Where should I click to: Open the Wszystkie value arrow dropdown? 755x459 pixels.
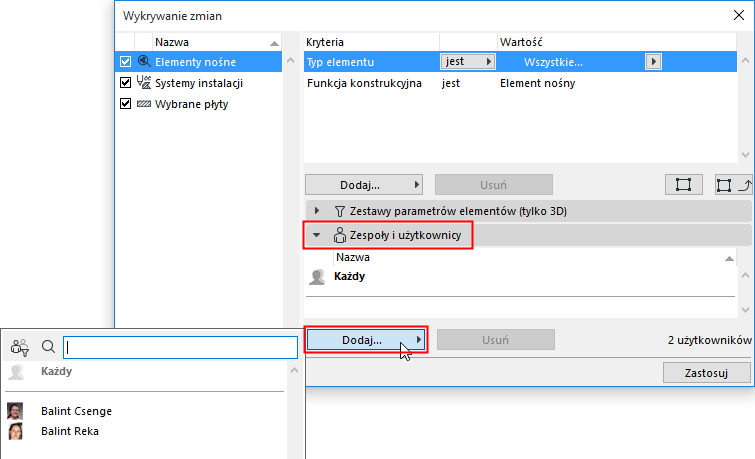653,62
